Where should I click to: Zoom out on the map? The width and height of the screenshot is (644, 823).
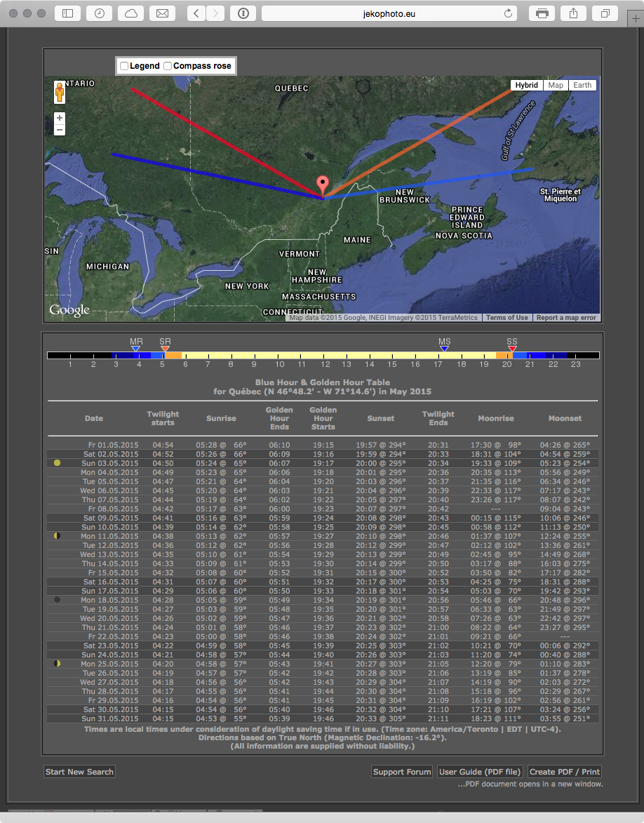[x=60, y=130]
